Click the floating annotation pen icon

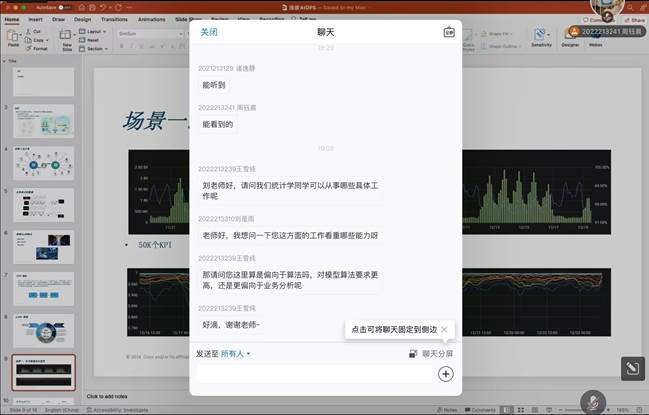[632, 369]
